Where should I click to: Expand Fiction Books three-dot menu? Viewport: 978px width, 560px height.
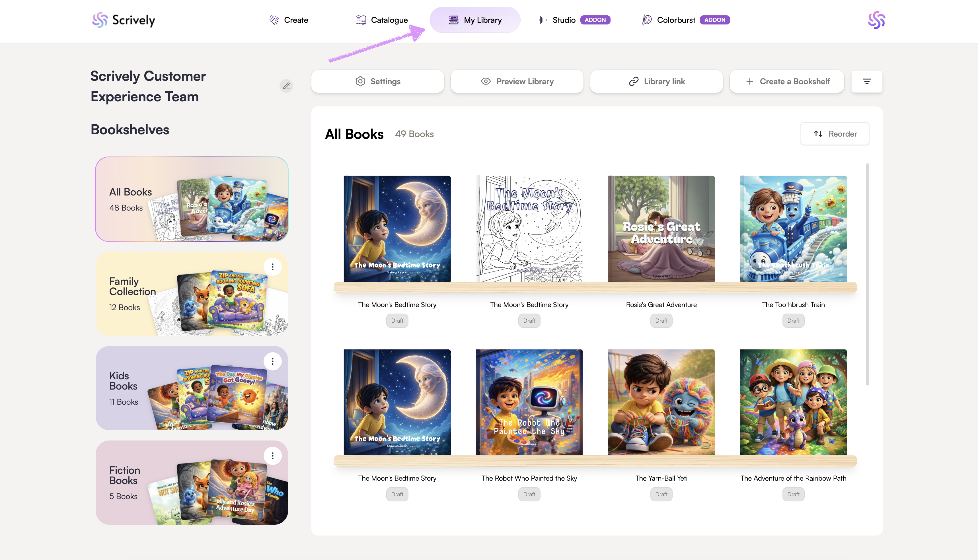point(272,456)
